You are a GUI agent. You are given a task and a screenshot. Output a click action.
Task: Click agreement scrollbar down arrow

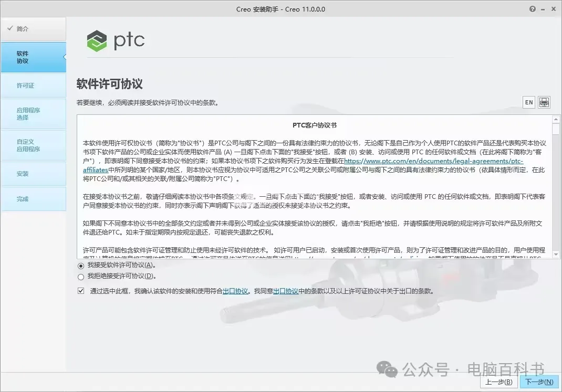point(556,254)
